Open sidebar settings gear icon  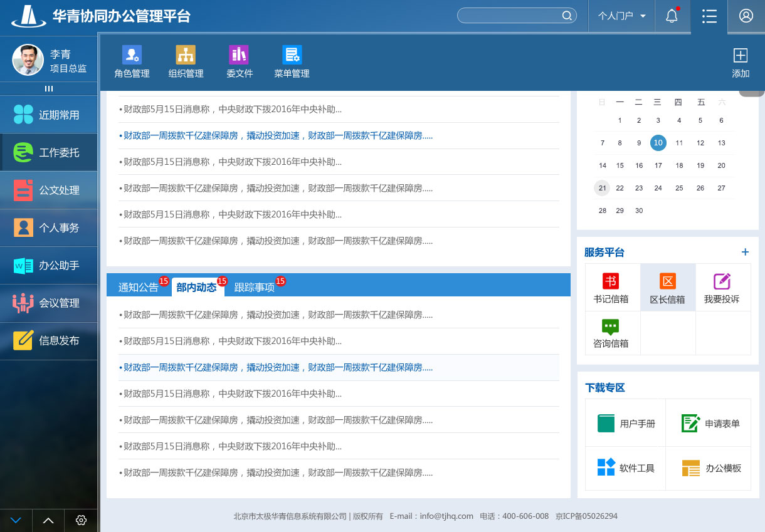[81, 520]
